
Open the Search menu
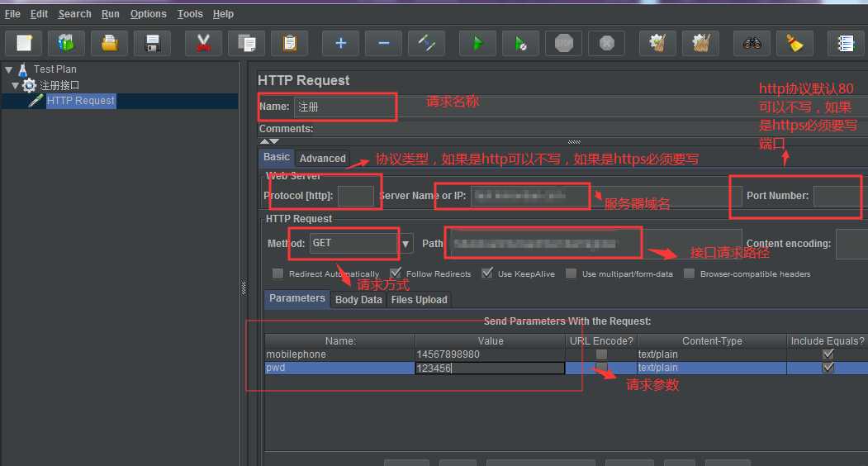[x=74, y=14]
